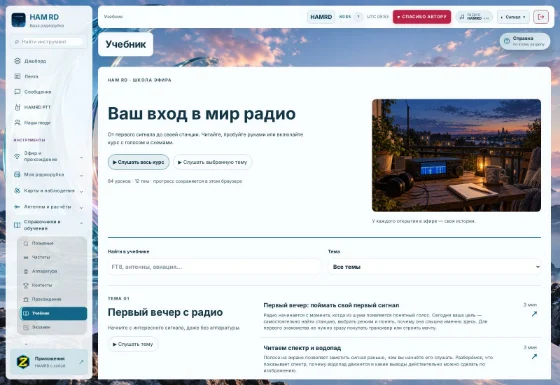Viewport: 560px width, 385px height.
Task: Click the "Слушать выбранную тему" play button
Action: [212, 162]
